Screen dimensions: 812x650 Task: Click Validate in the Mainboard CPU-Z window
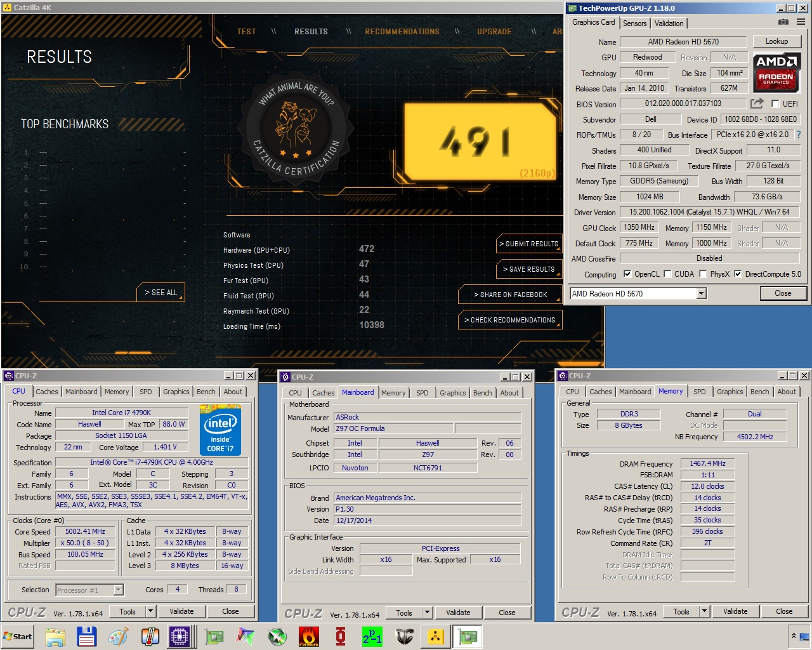point(458,613)
